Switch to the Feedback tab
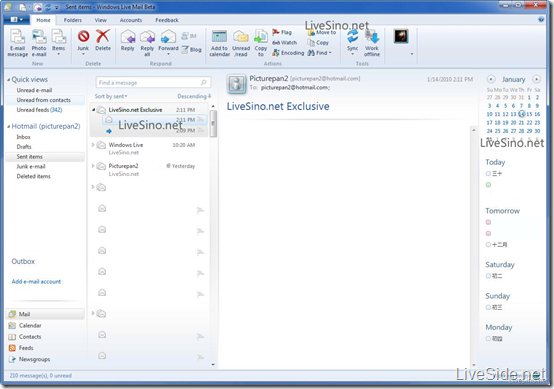The height and width of the screenshot is (389, 554). (x=167, y=20)
